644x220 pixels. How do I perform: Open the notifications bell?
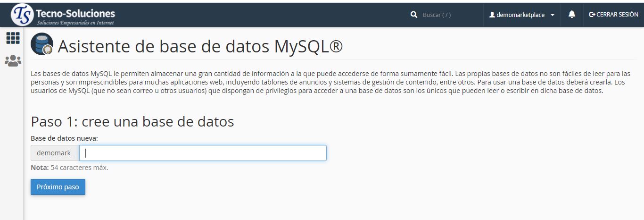[572, 15]
